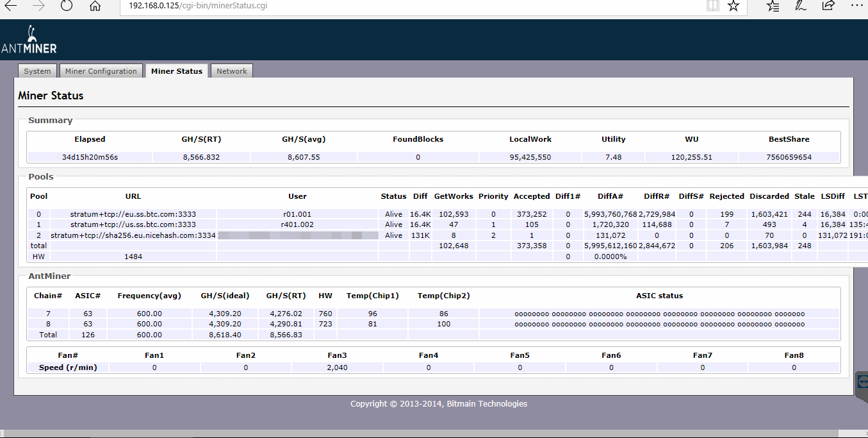Click the Rejected value 199
This screenshot has width=868, height=438.
click(726, 214)
